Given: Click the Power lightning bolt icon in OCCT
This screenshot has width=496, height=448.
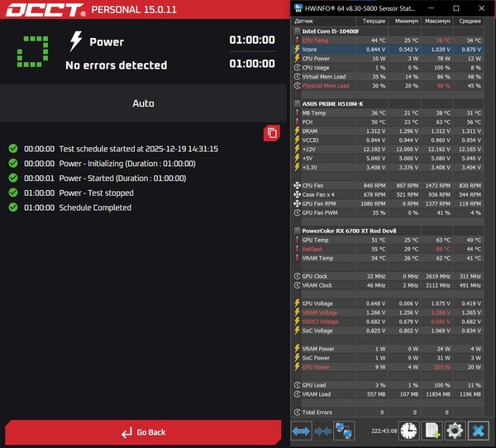Looking at the screenshot, I should coord(75,41).
